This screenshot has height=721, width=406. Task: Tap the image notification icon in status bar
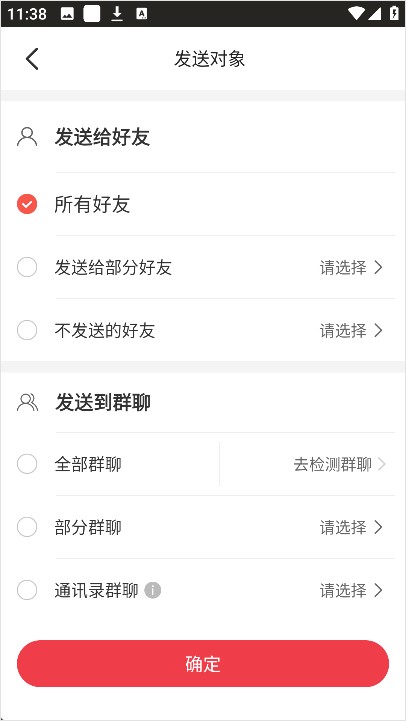click(x=67, y=14)
